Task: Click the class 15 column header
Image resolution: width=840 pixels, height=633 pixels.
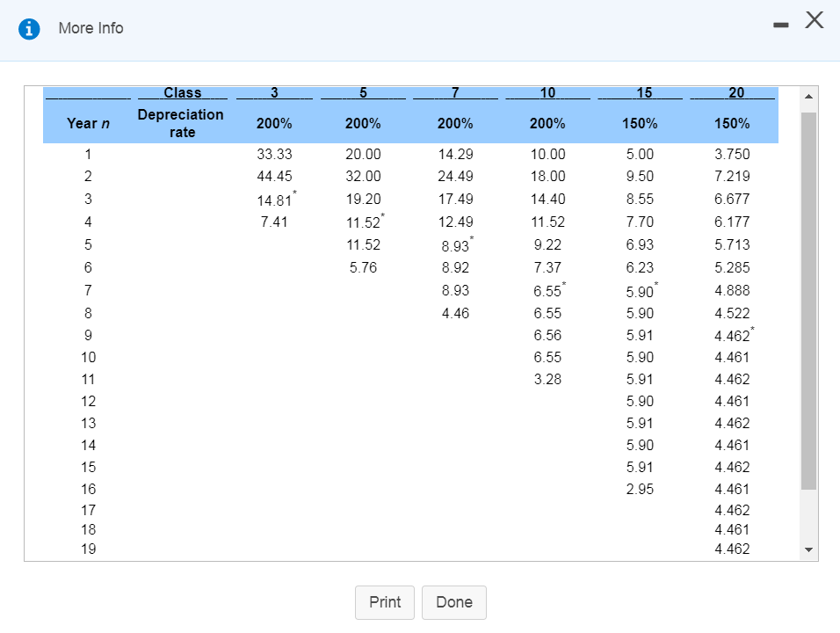Action: coord(644,92)
